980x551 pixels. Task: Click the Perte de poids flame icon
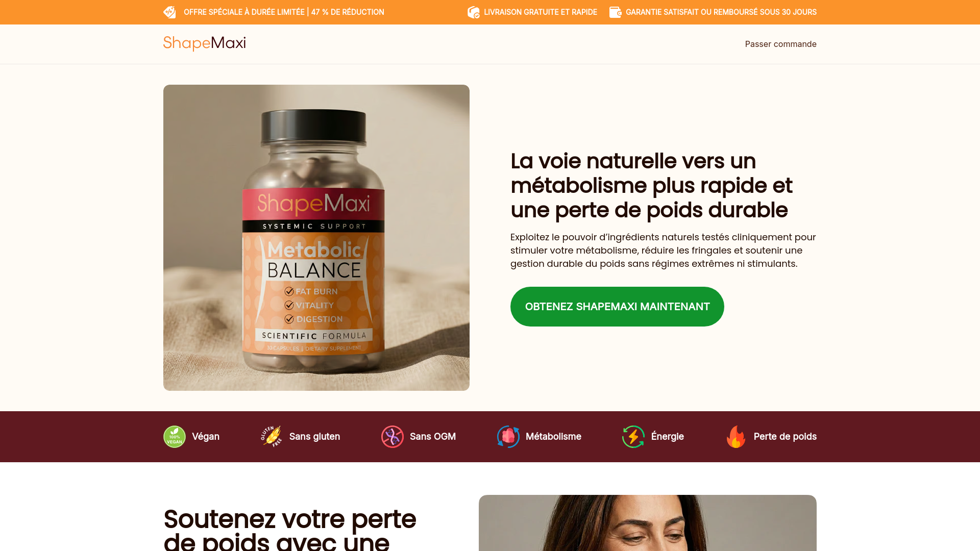736,437
